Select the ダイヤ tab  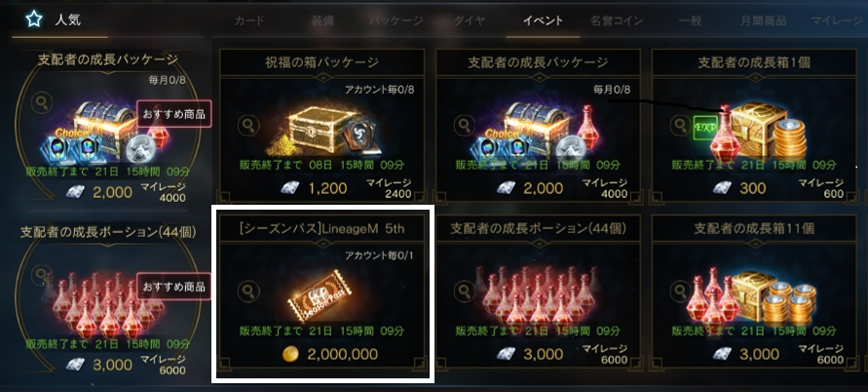click(470, 21)
